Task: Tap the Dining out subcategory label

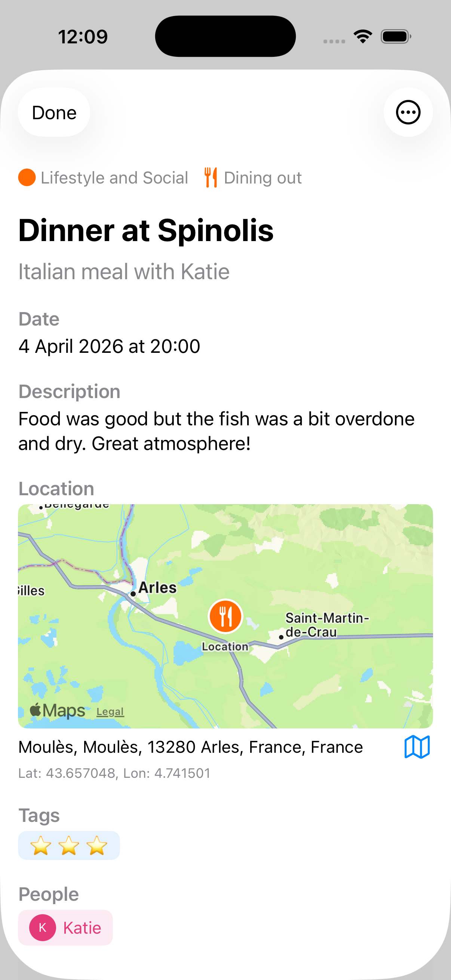Action: [263, 178]
